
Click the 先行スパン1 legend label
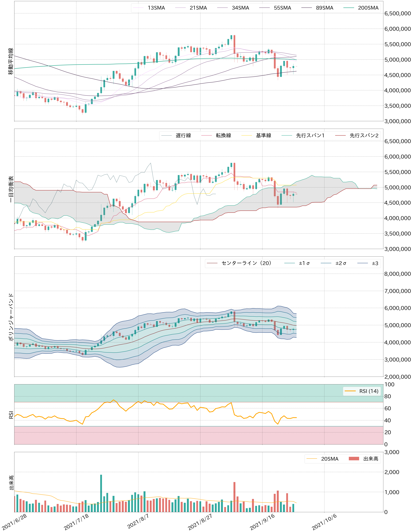[x=310, y=135]
